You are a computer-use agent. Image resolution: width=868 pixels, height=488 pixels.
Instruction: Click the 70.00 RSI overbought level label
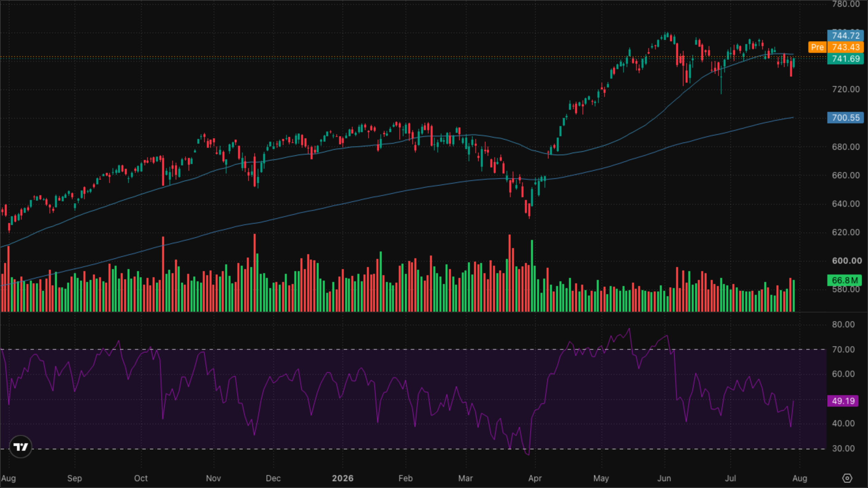pos(843,349)
